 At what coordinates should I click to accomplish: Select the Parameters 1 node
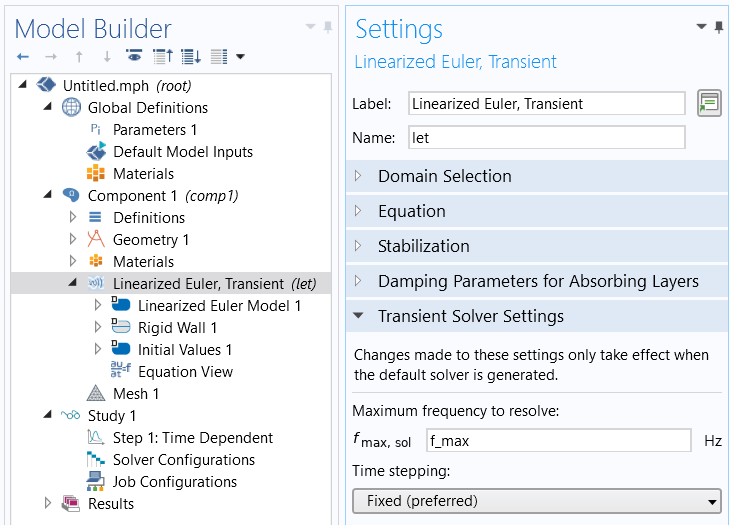pos(155,130)
